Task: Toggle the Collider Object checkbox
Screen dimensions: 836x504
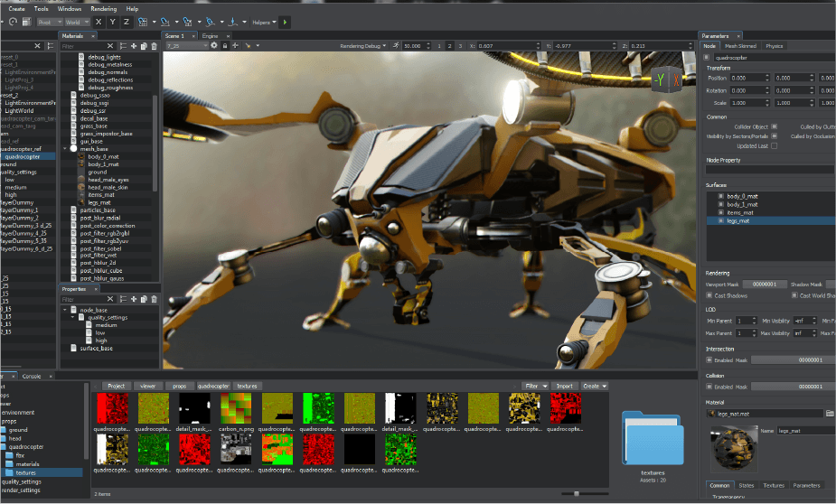Action: tap(775, 126)
